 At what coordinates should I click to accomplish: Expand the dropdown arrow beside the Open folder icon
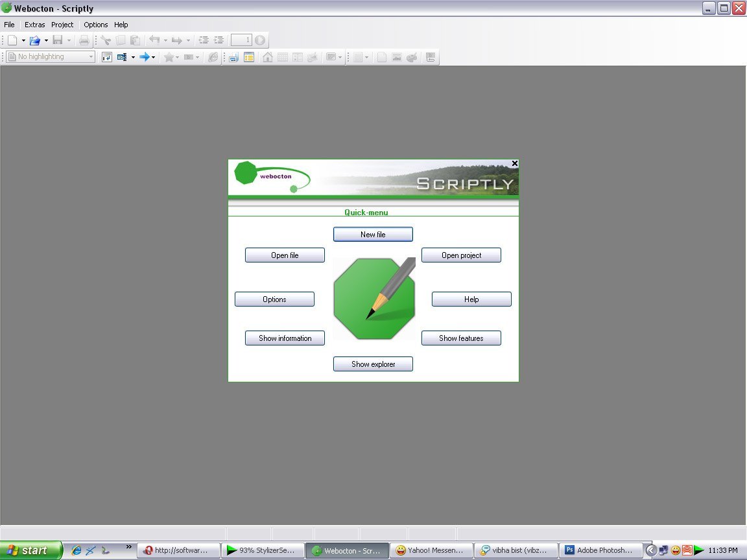pyautogui.click(x=46, y=40)
